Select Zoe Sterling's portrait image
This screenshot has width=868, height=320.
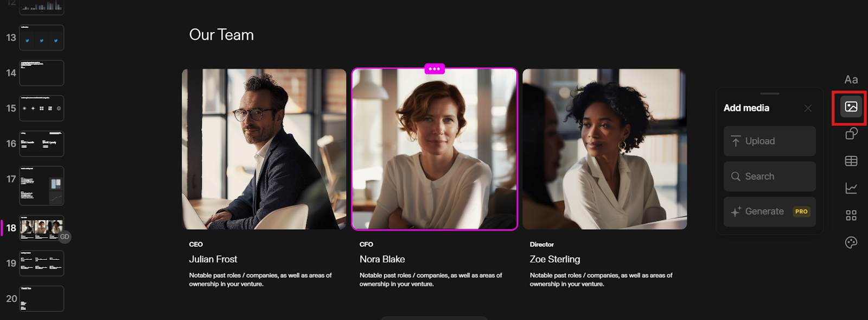[x=604, y=149]
